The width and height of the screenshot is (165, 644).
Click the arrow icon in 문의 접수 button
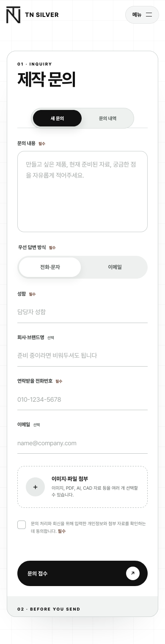click(133, 573)
